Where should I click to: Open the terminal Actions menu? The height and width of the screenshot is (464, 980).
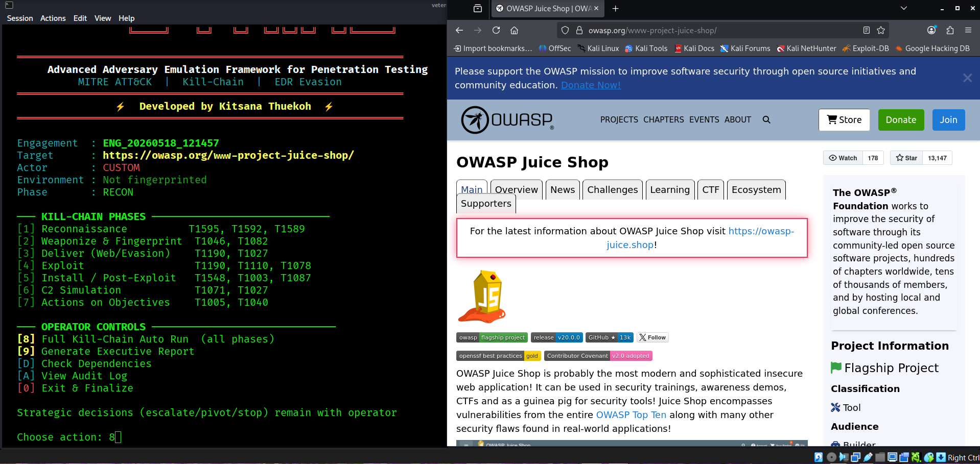(x=53, y=18)
